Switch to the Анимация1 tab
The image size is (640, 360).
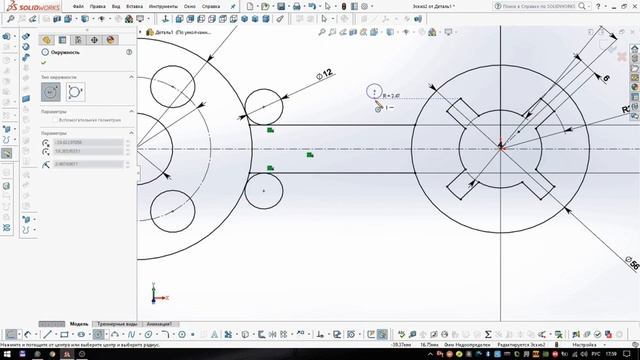[158, 324]
